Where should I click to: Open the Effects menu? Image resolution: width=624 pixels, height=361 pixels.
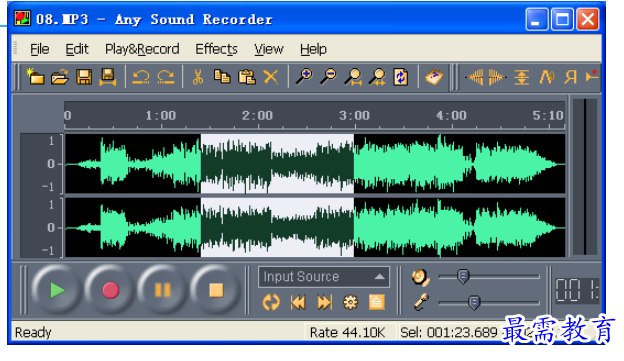(216, 49)
